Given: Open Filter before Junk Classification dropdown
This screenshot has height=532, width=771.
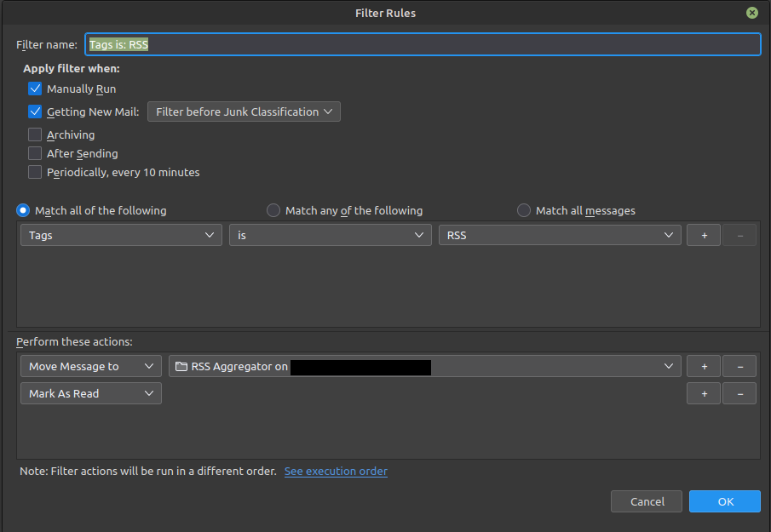Looking at the screenshot, I should 244,112.
